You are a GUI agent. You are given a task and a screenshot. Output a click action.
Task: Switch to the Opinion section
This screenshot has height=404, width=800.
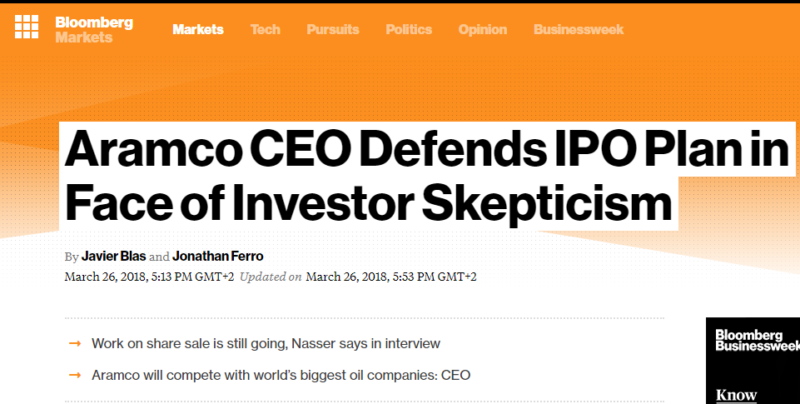click(x=483, y=30)
